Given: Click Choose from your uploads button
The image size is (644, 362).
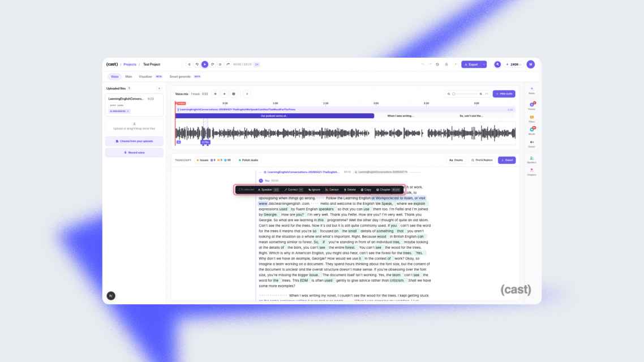Looking at the screenshot, I should tap(134, 141).
